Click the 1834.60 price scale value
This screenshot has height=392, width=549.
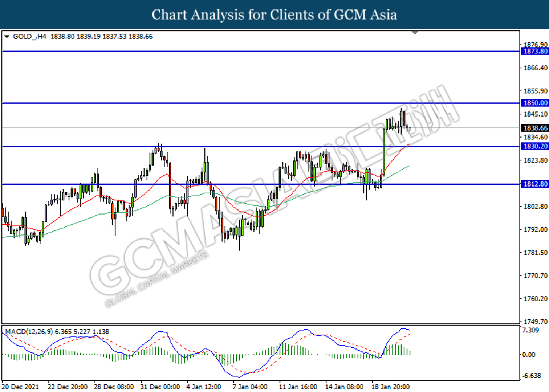(x=535, y=137)
